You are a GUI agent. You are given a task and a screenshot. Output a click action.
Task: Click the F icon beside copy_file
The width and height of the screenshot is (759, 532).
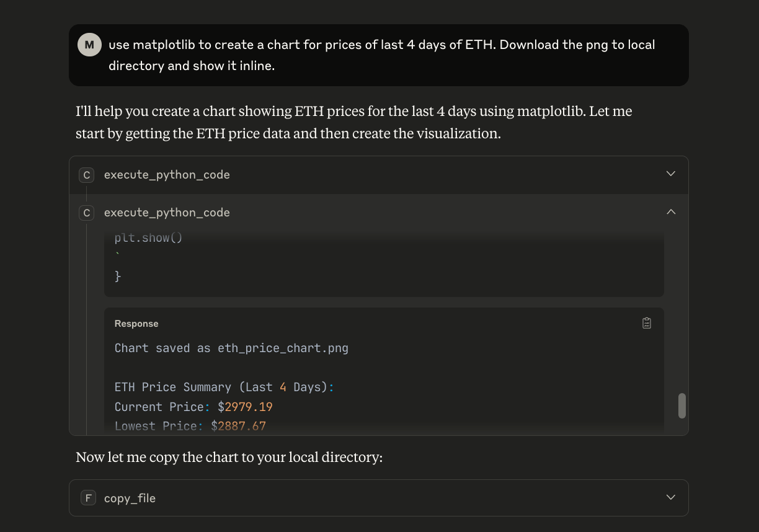point(89,498)
